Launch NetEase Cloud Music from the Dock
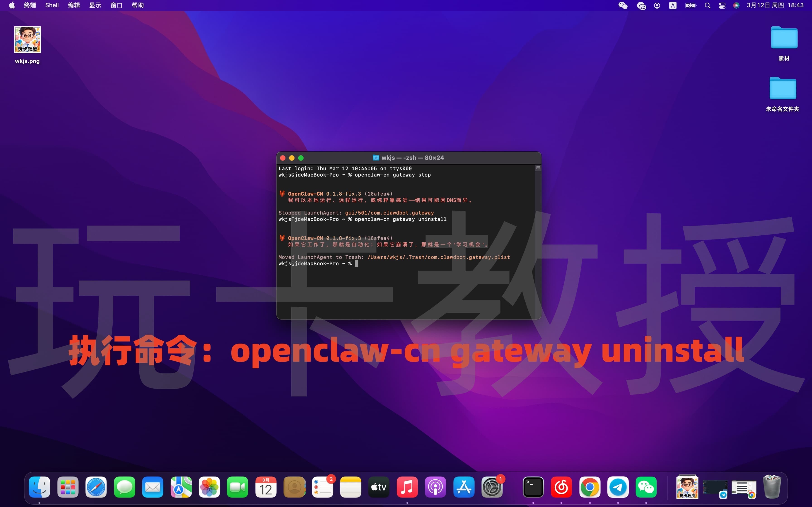812x507 pixels. pos(562,487)
